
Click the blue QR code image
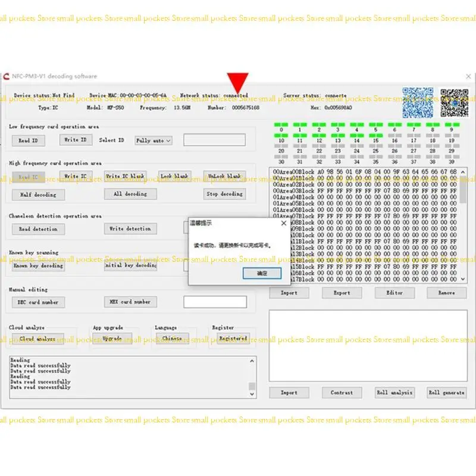pos(418,102)
